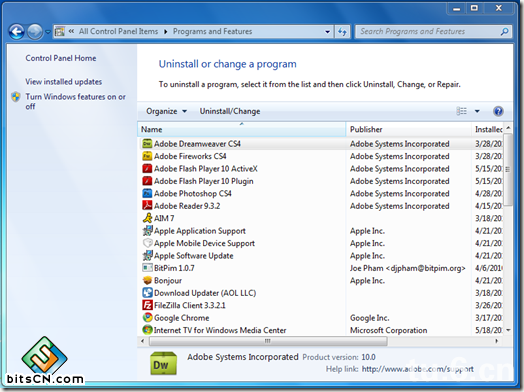
Task: Open Turn Windows features on or off
Action: [76, 101]
